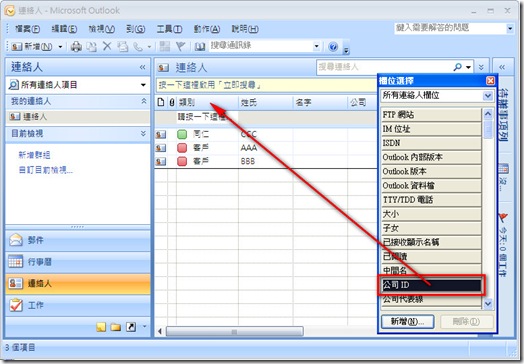Close the 欄位選擇 field chooser window
Image resolution: width=524 pixels, height=364 pixels.
[490, 81]
